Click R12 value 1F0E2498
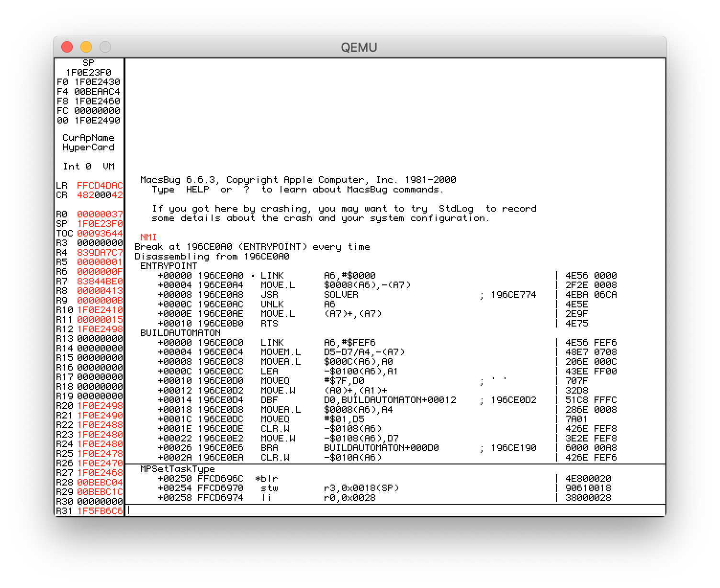This screenshot has height=588, width=720. pyautogui.click(x=100, y=329)
